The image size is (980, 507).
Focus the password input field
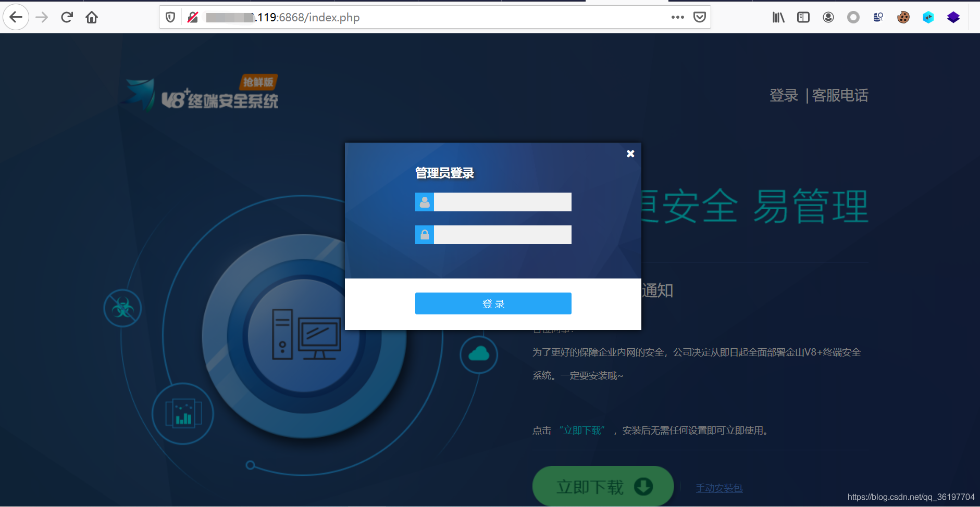(x=503, y=235)
